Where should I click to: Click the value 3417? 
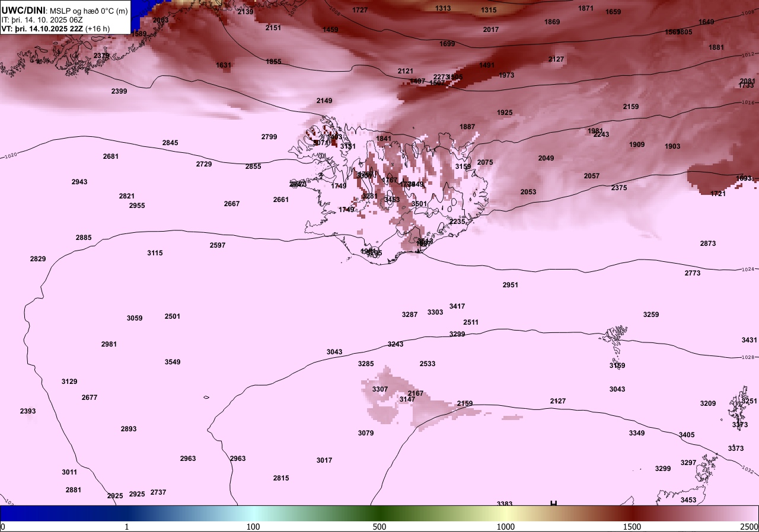(457, 306)
